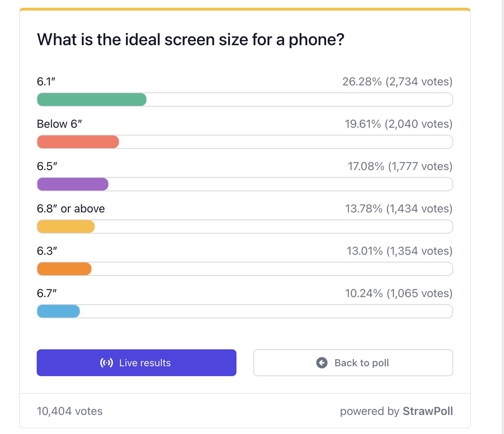
Task: Click the purple 6.5″ result bar
Action: coord(73,184)
